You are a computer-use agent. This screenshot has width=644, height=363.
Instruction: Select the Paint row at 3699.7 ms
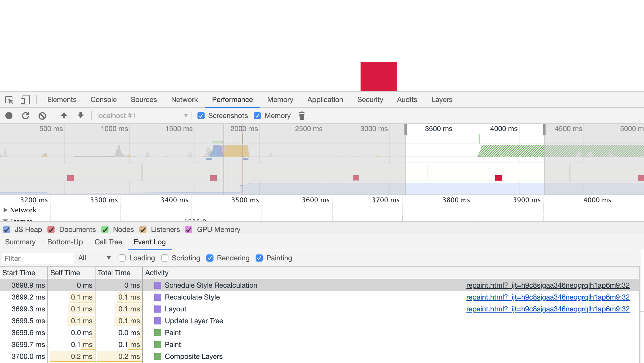320,345
